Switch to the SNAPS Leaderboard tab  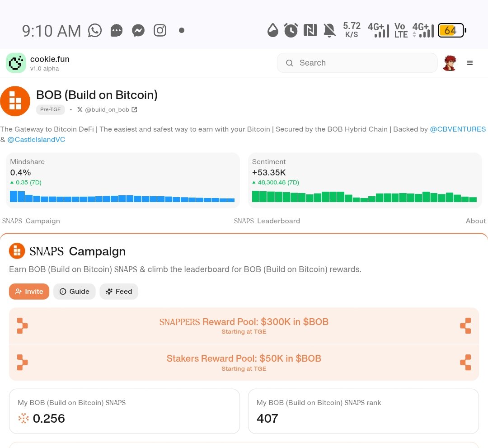[x=267, y=221]
